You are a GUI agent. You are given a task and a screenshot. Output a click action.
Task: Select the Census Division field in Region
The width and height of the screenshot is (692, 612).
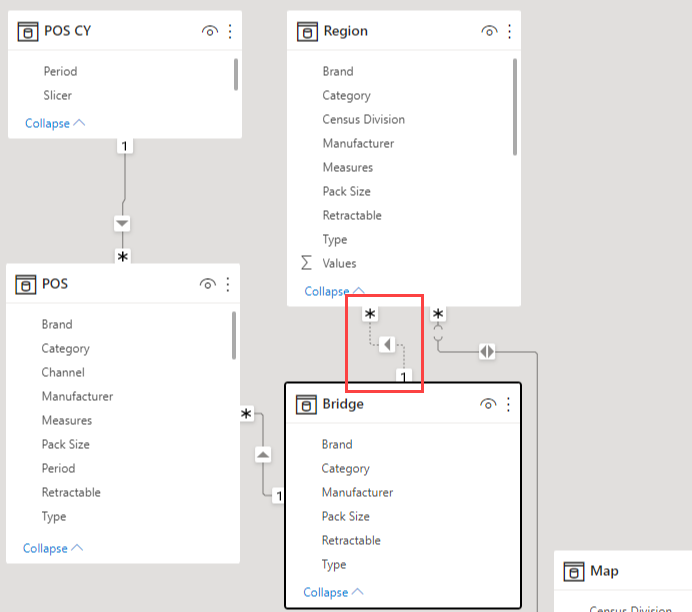[364, 119]
